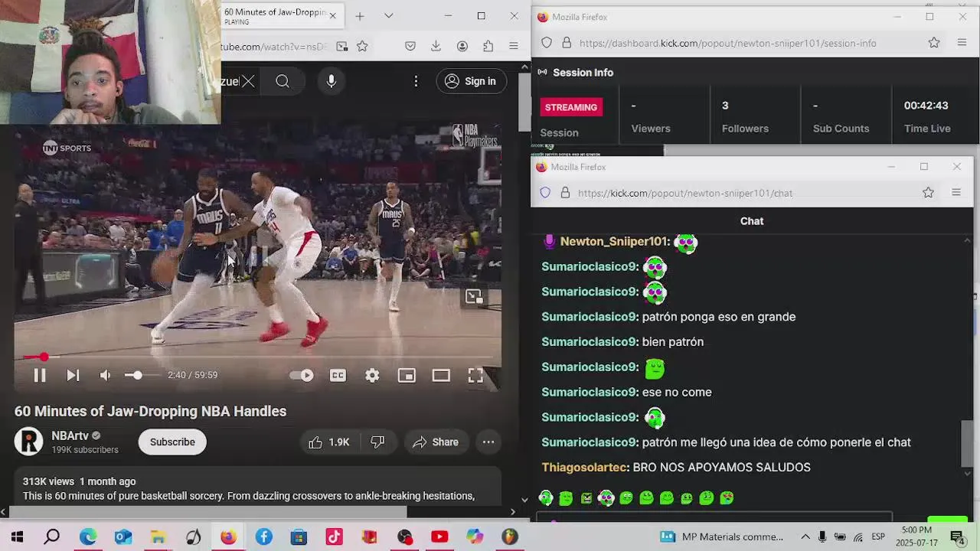Sign in to YouTube
This screenshot has width=980, height=551.
point(472,81)
